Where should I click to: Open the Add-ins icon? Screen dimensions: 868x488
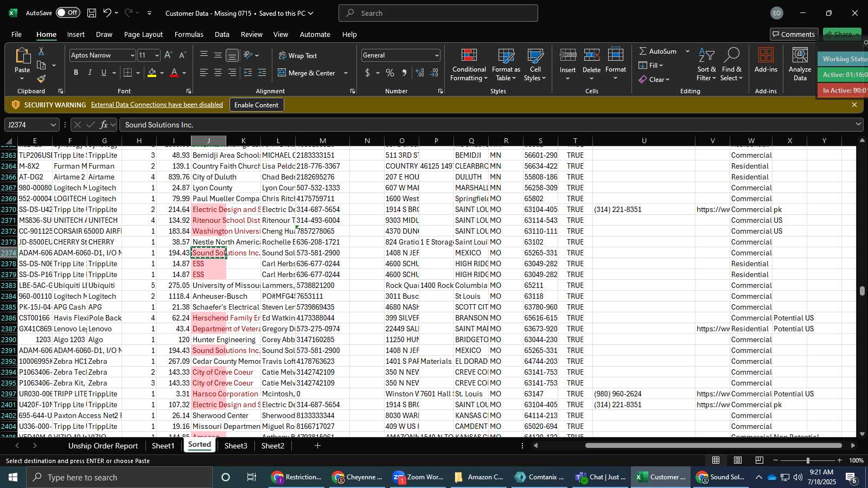pos(766,55)
